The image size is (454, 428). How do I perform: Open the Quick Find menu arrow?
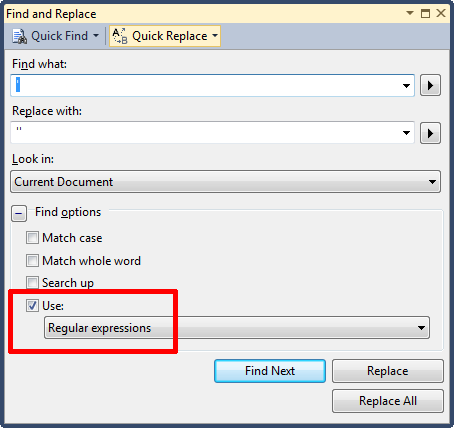click(96, 35)
